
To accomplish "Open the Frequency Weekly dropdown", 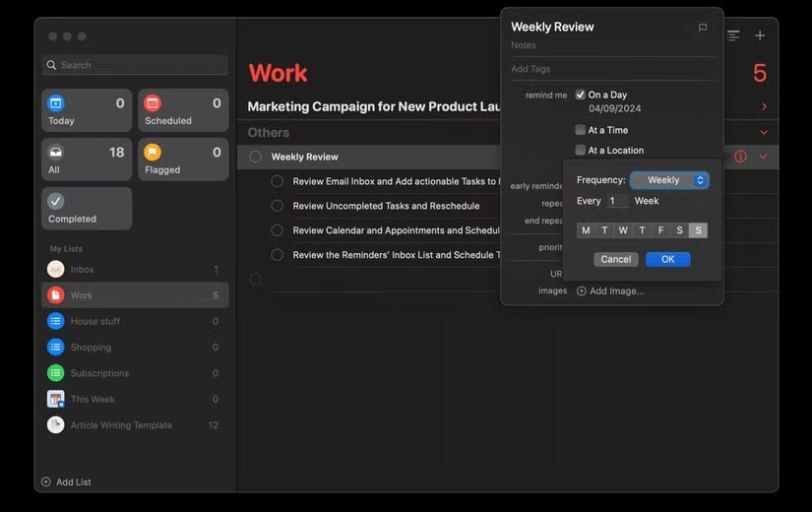I will (x=669, y=180).
